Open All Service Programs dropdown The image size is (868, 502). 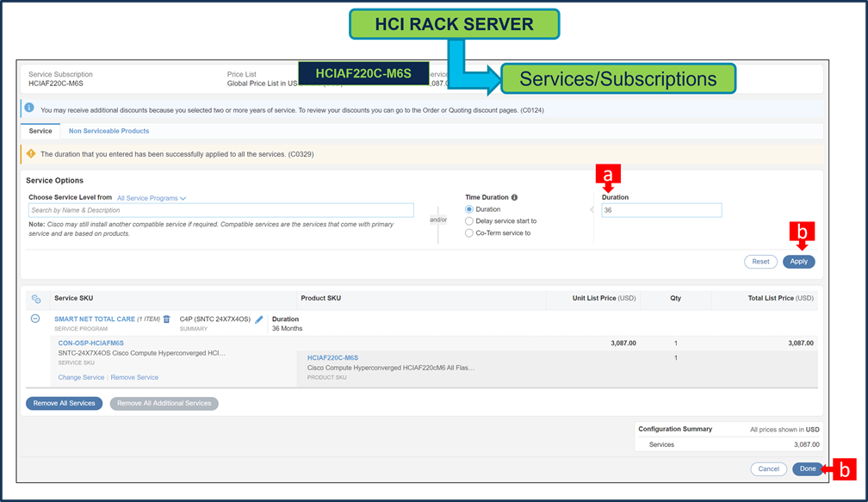tap(152, 198)
